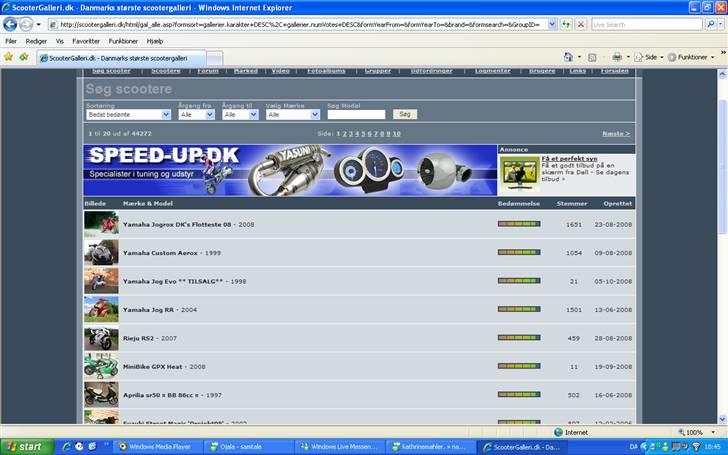Open the Sortering dropdown
The image size is (728, 455).
pos(129,115)
